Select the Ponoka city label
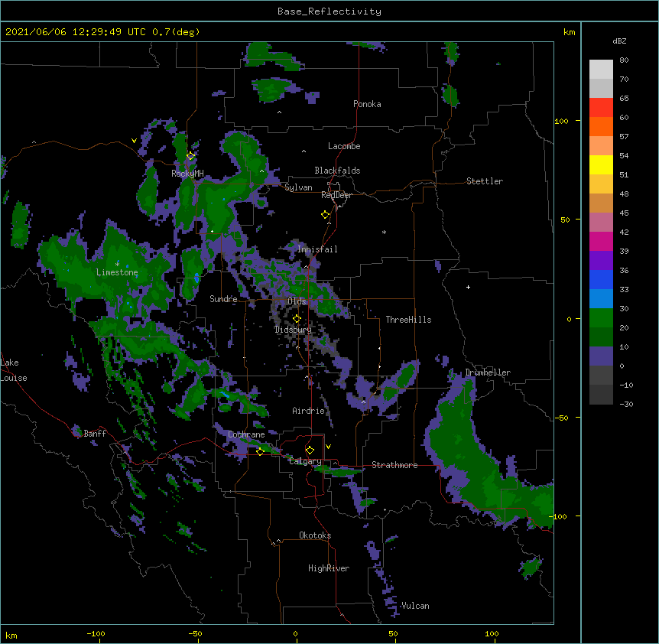659x644 pixels. [x=367, y=104]
